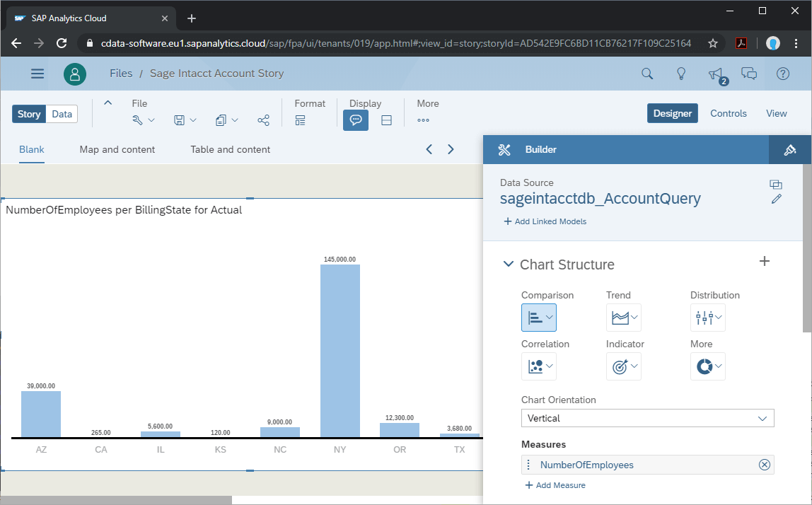
Task: Click the Add Measure link
Action: click(555, 485)
